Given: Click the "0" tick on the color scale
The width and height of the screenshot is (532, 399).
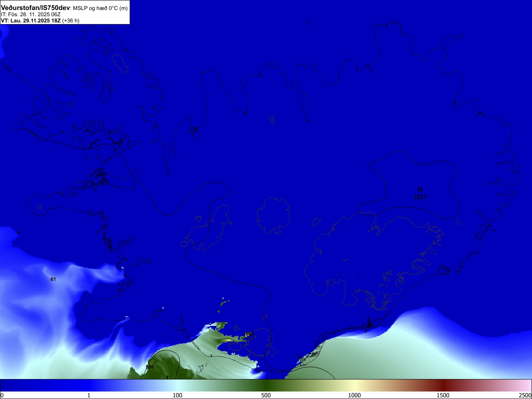Looking at the screenshot, I should [2, 395].
